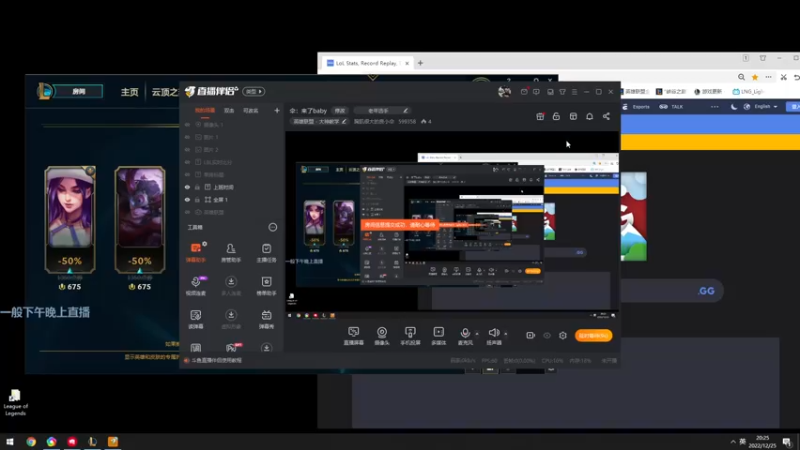Toggle visibility of the 英雄联盟 source
This screenshot has height=450, width=800.
click(x=187, y=212)
